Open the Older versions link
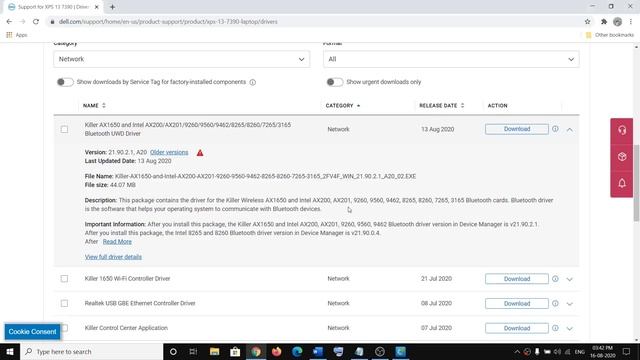The height and width of the screenshot is (360, 640). [x=169, y=152]
